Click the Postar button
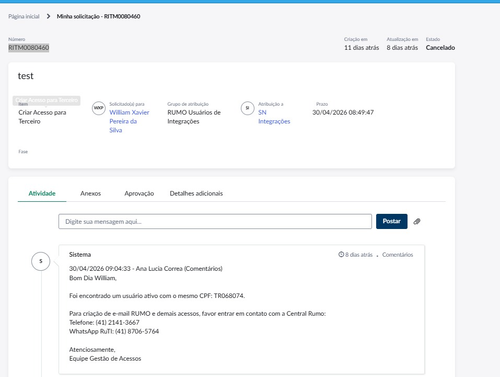The width and height of the screenshot is (500, 377). point(392,221)
